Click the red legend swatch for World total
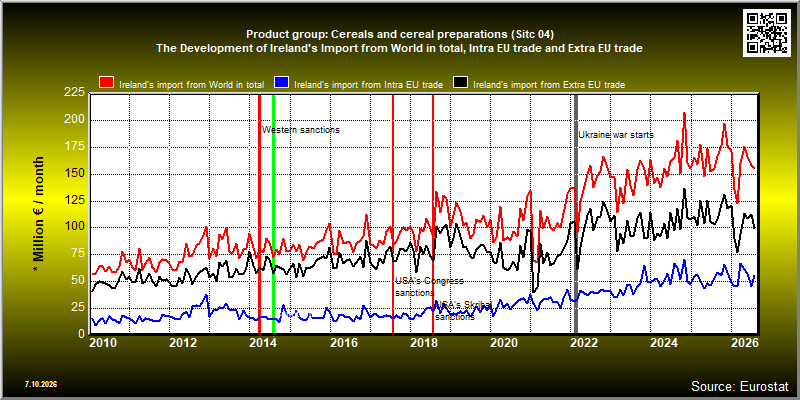The width and height of the screenshot is (800, 400). pyautogui.click(x=106, y=83)
